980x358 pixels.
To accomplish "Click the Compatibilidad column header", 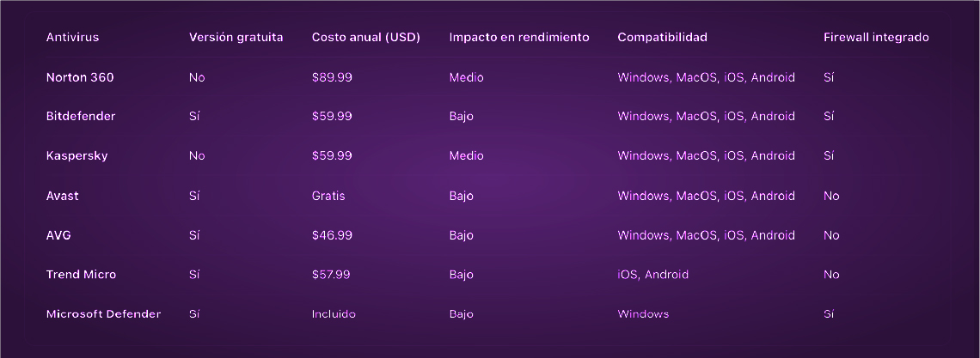I will 663,38.
